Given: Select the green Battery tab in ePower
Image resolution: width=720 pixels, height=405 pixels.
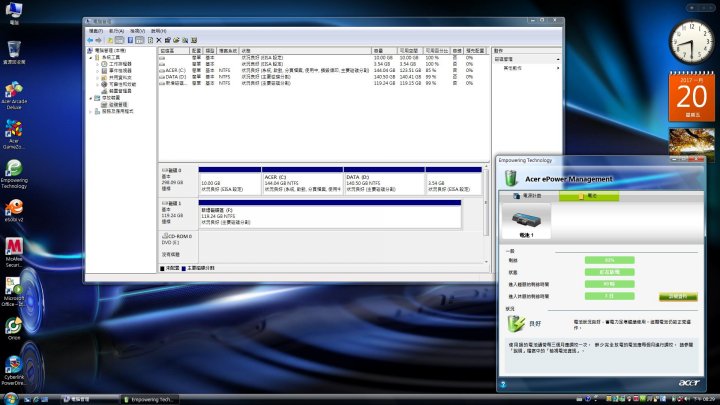Looking at the screenshot, I should pos(589,196).
